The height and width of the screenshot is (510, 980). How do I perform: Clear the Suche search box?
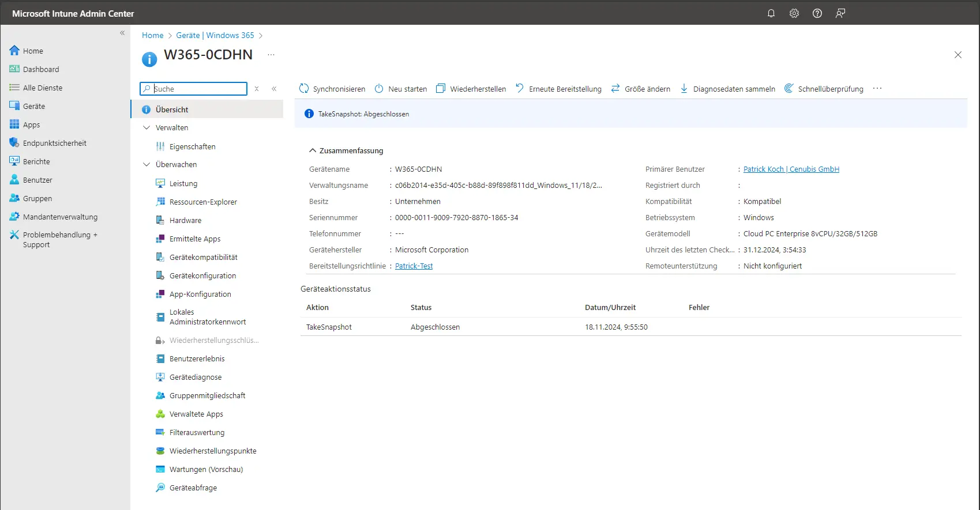point(257,89)
